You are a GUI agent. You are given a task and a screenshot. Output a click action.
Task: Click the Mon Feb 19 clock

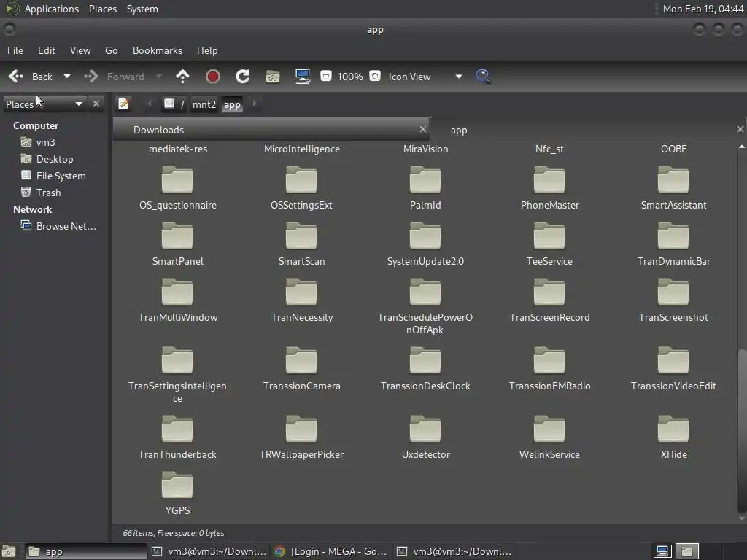pyautogui.click(x=703, y=9)
